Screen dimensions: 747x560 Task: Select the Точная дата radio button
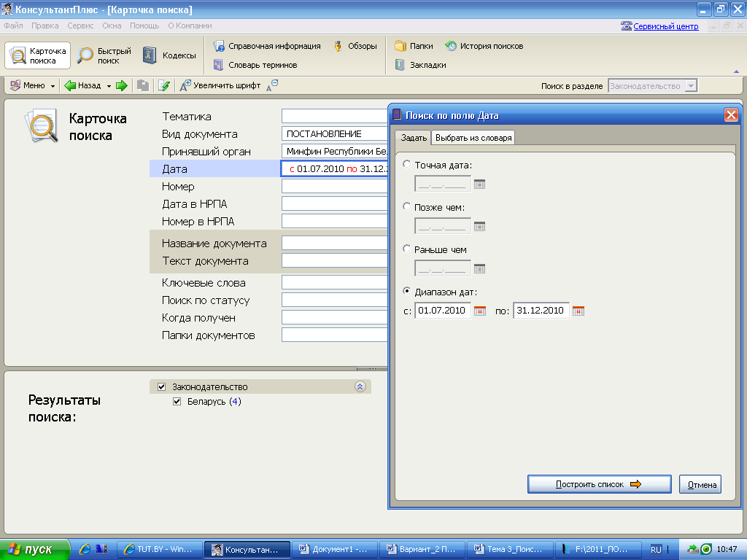click(407, 164)
